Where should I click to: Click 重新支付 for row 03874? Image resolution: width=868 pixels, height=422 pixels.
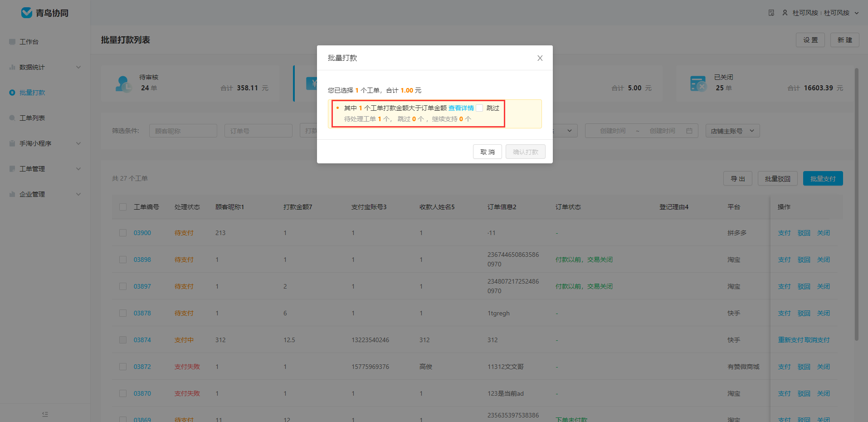click(791, 340)
